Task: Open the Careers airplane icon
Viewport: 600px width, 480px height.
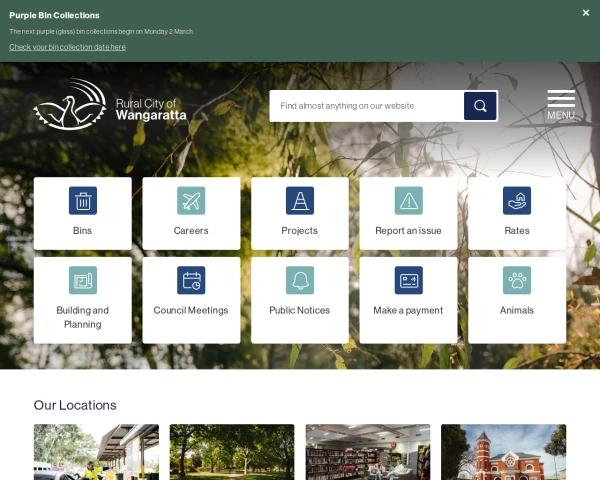Action: click(x=191, y=201)
